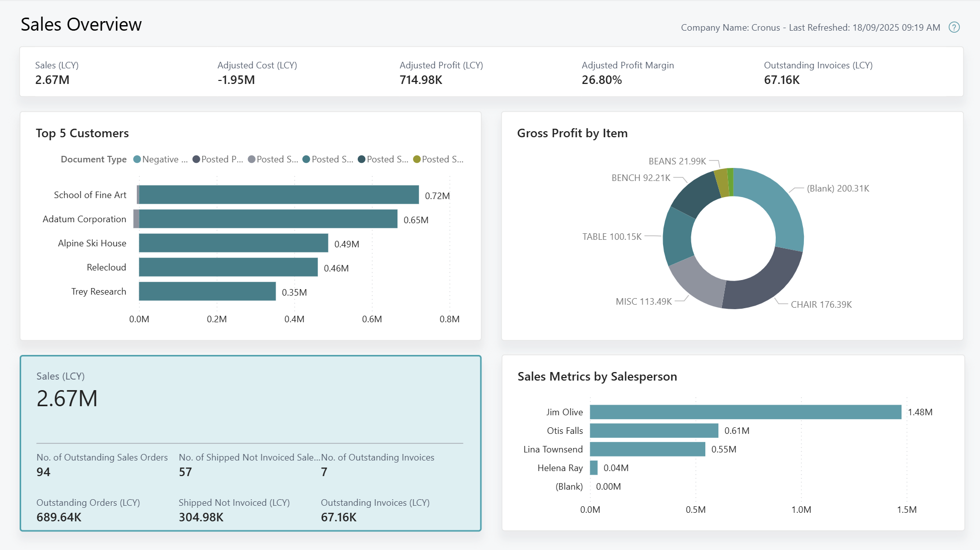Expand the Document Type legend label

click(94, 159)
